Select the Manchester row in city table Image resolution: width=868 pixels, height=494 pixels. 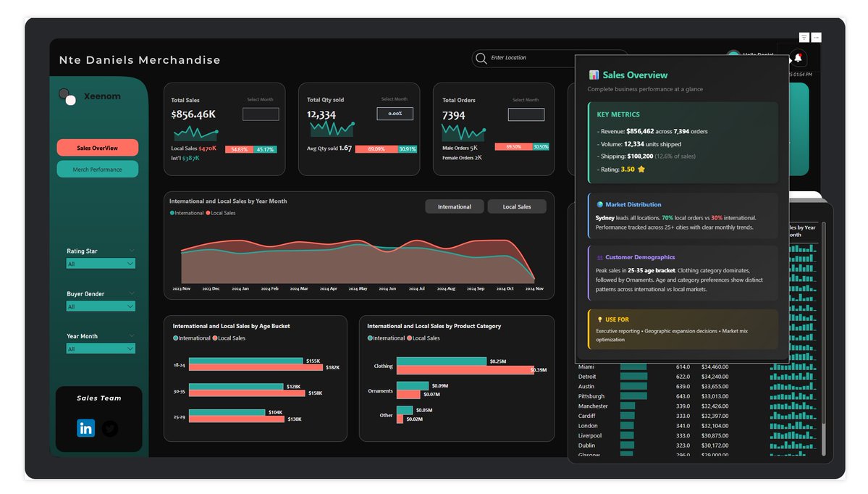pyautogui.click(x=696, y=406)
